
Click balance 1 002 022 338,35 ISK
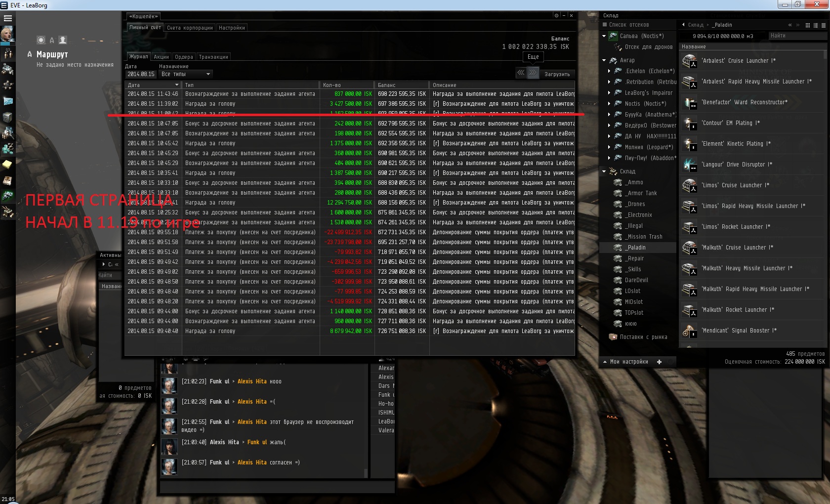point(536,47)
